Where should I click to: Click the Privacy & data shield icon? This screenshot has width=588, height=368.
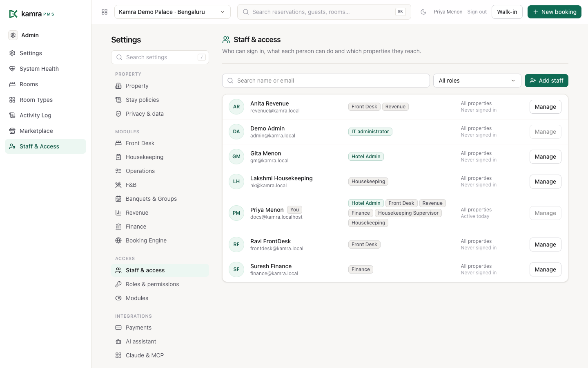click(x=118, y=114)
